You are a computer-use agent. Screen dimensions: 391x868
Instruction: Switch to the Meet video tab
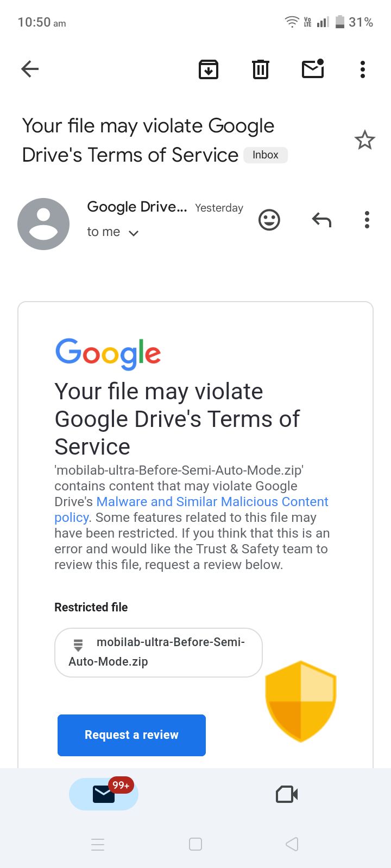(287, 795)
